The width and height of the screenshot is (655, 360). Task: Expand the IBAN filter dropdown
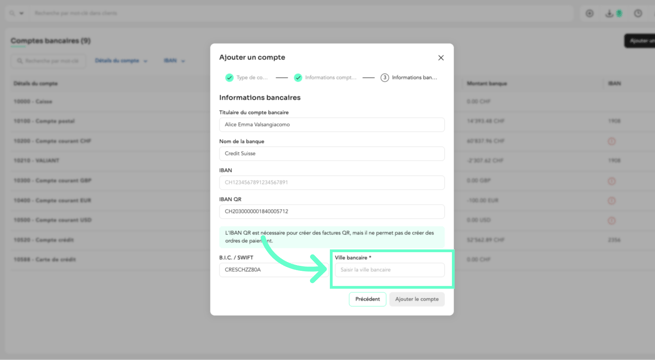click(174, 61)
